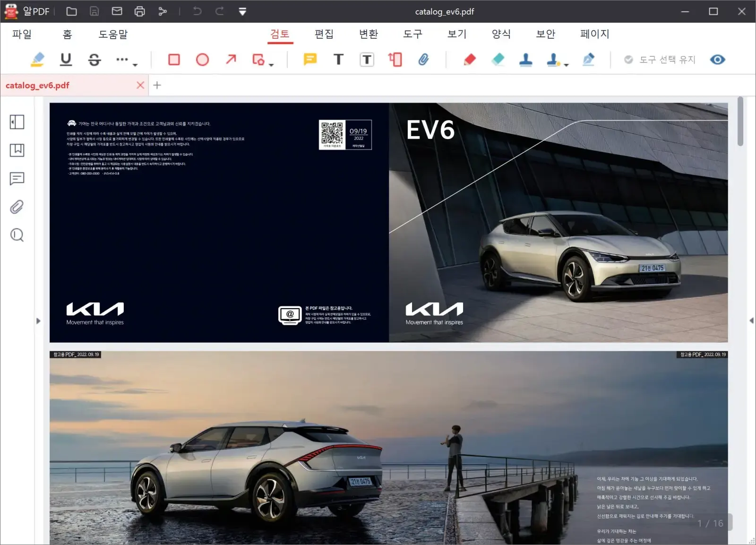756x545 pixels.
Task: Open the bookmarks panel
Action: click(17, 150)
